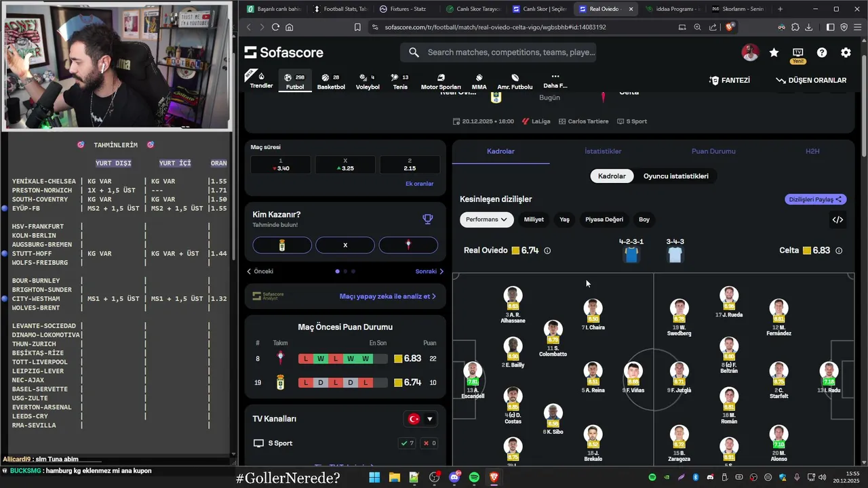Click the Windows Start button

click(x=374, y=478)
